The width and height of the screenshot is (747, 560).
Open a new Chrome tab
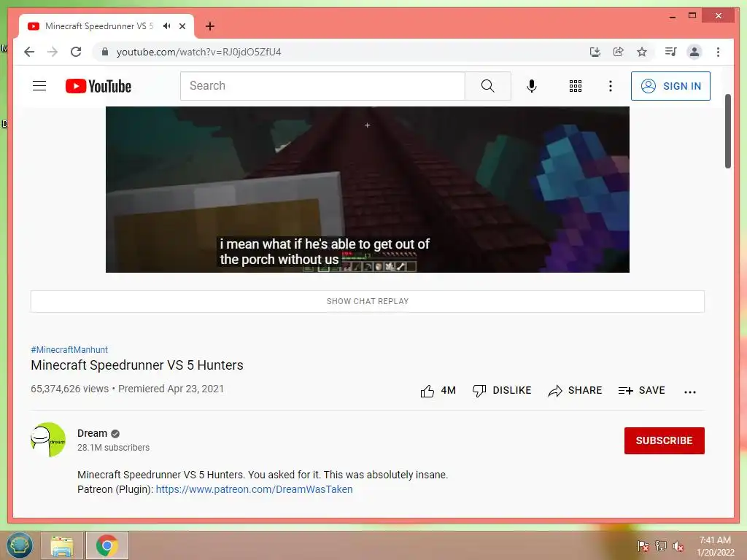[210, 26]
